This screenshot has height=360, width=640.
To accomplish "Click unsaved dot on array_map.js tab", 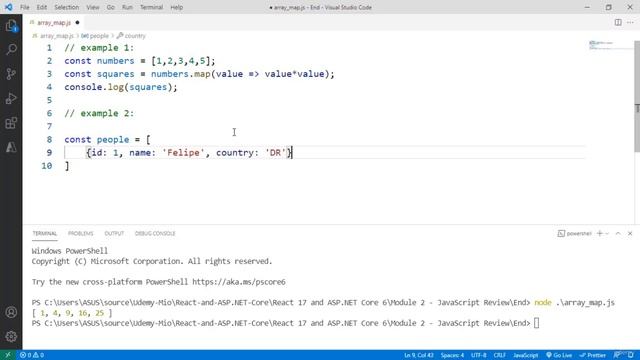I will 77,22.
